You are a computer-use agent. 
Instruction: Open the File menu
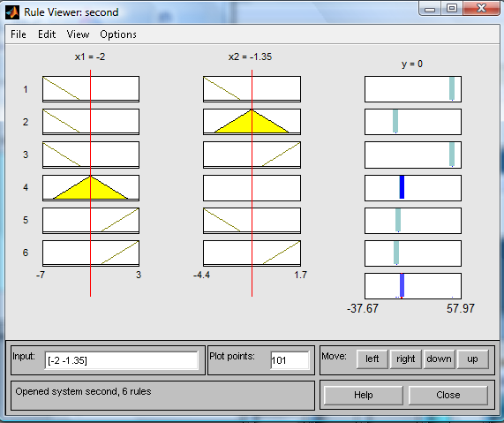coord(19,34)
